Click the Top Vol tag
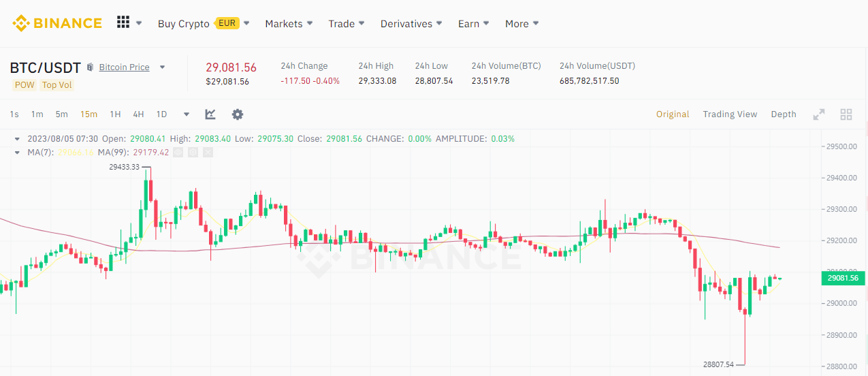 57,85
